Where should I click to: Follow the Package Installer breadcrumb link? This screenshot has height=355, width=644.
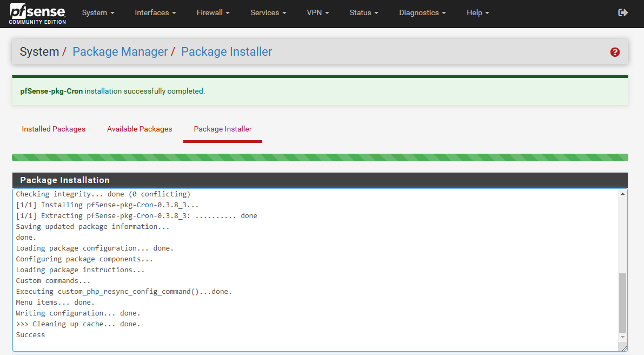point(227,52)
